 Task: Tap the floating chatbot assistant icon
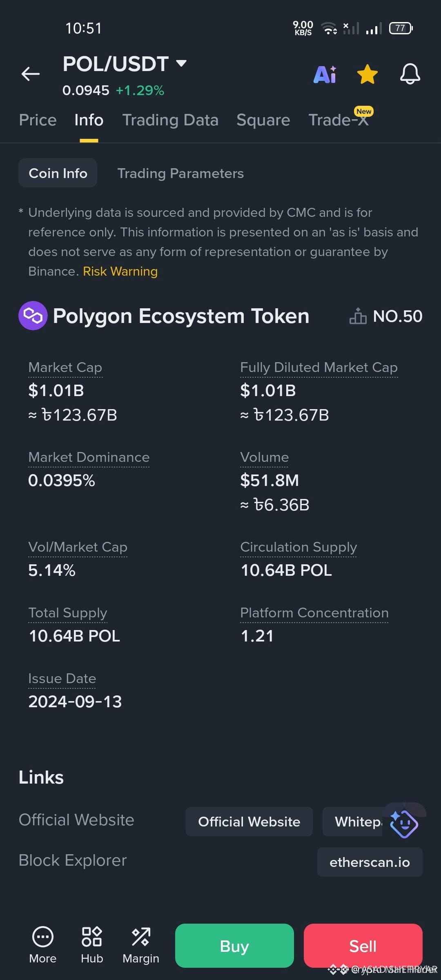(x=404, y=824)
